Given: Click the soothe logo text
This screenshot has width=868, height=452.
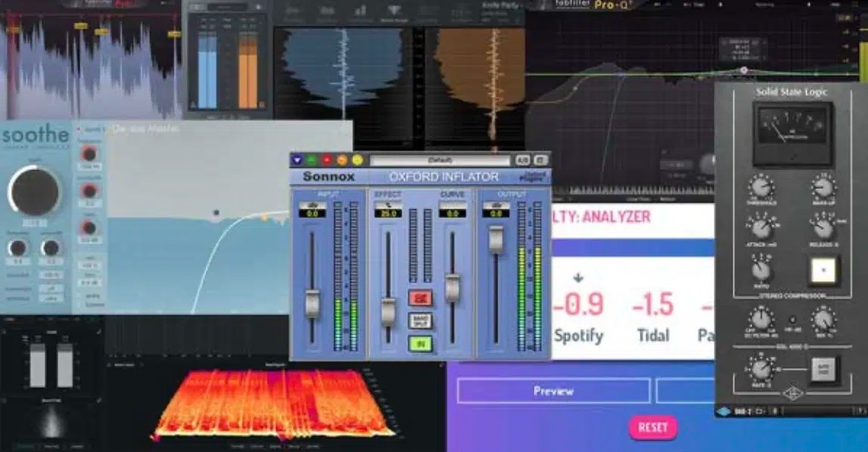Looking at the screenshot, I should (36, 135).
